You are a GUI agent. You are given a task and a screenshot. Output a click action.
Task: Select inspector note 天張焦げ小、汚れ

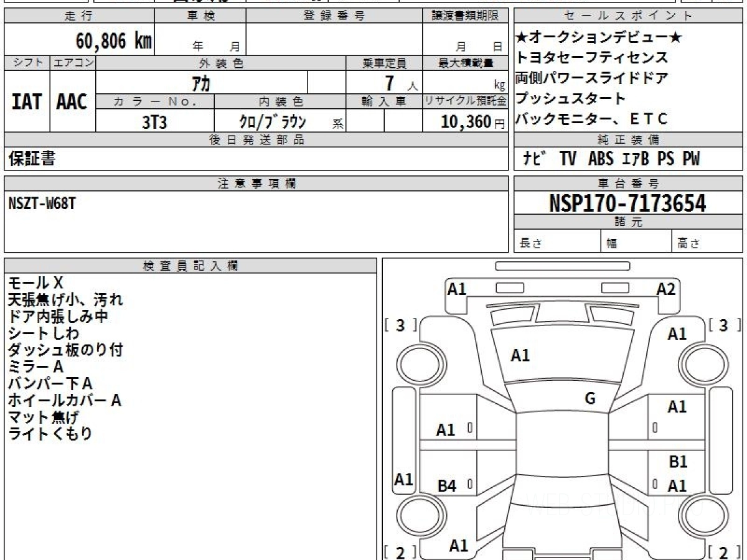click(x=65, y=300)
